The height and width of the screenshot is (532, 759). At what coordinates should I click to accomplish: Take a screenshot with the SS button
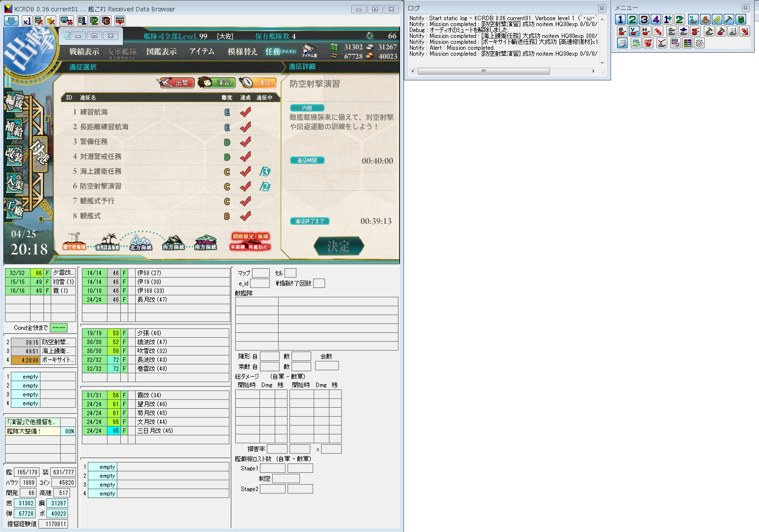pyautogui.click(x=66, y=21)
